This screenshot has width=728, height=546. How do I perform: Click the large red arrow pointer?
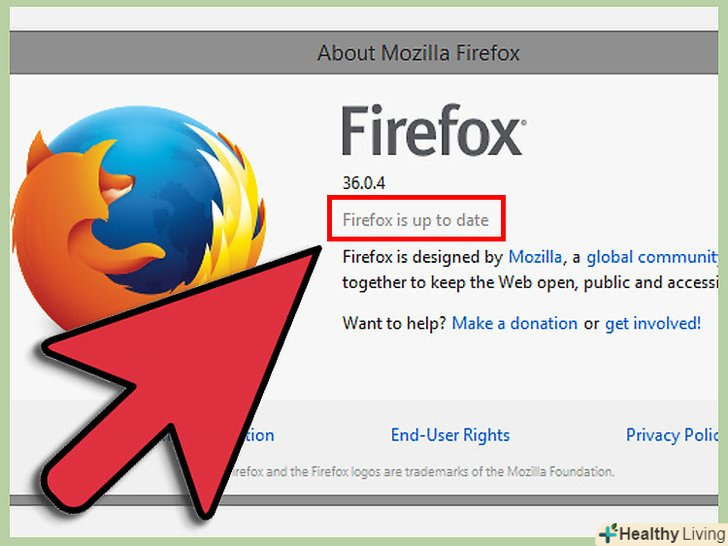click(181, 383)
